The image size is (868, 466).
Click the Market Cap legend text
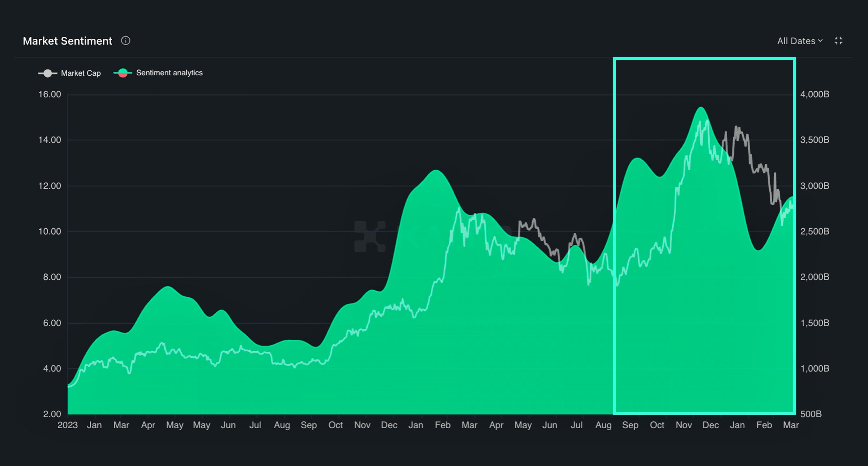(x=81, y=73)
